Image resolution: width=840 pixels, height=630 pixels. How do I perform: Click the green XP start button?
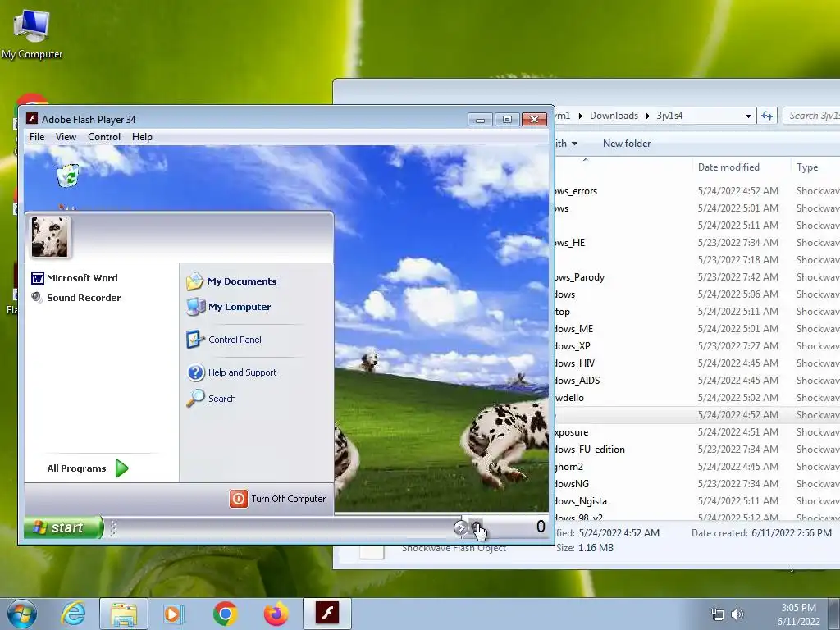coord(62,527)
